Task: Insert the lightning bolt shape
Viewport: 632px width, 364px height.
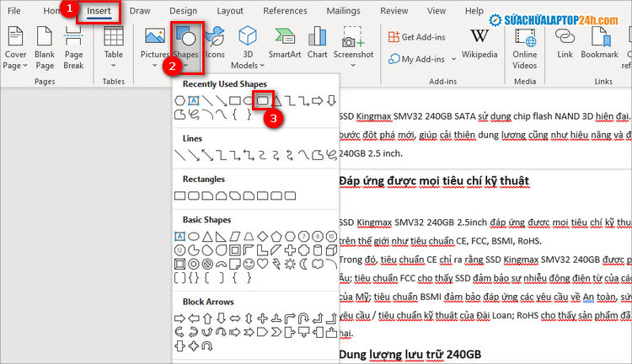Action: click(276, 265)
